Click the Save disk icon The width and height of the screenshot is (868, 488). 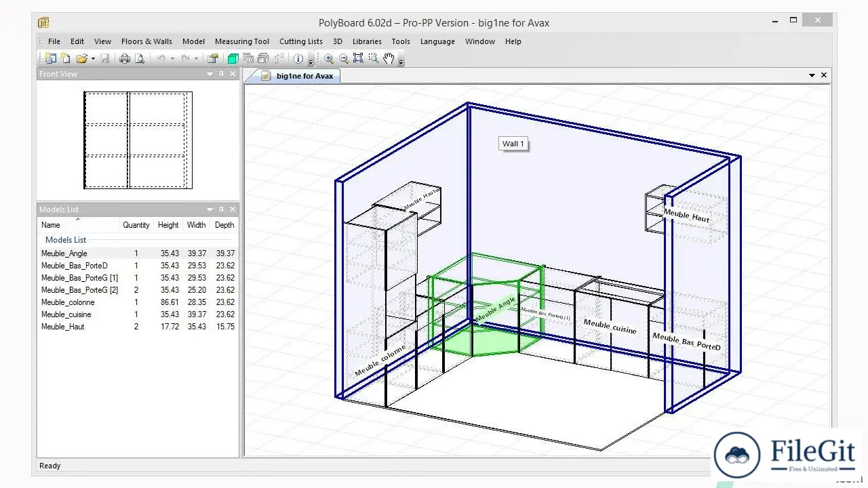pos(104,59)
